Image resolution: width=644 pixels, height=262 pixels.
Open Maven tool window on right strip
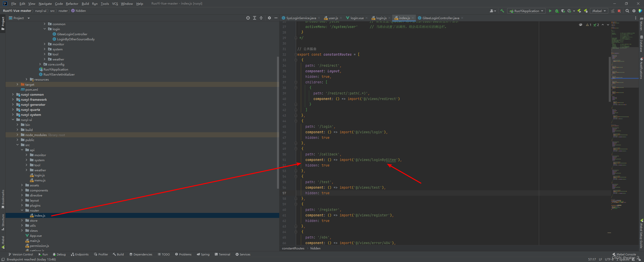coord(641,23)
